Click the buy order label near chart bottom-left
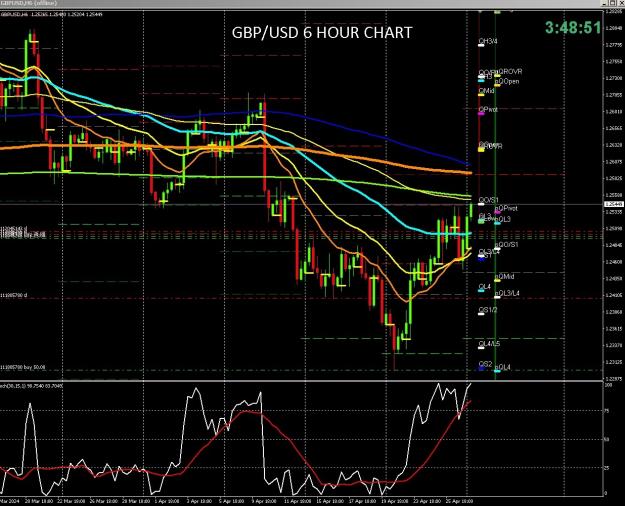Image resolution: width=625 pixels, height=506 pixels. pos(23,367)
